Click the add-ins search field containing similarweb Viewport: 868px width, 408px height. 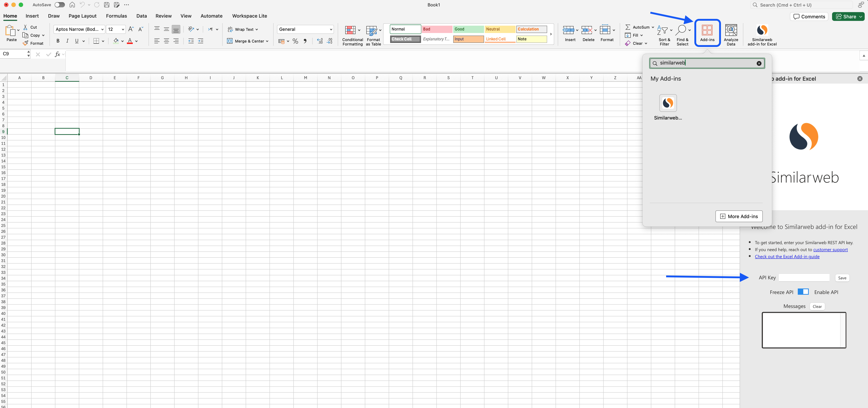pyautogui.click(x=707, y=63)
